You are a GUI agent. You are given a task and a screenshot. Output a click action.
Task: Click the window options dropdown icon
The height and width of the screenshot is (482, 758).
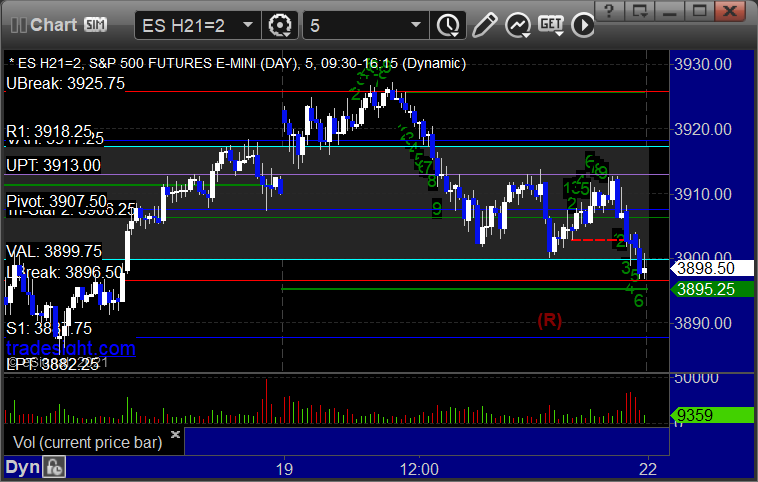pyautogui.click(x=640, y=11)
